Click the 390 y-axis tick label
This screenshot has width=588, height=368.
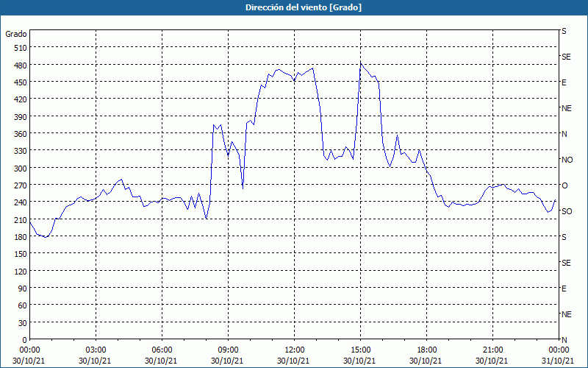21,117
